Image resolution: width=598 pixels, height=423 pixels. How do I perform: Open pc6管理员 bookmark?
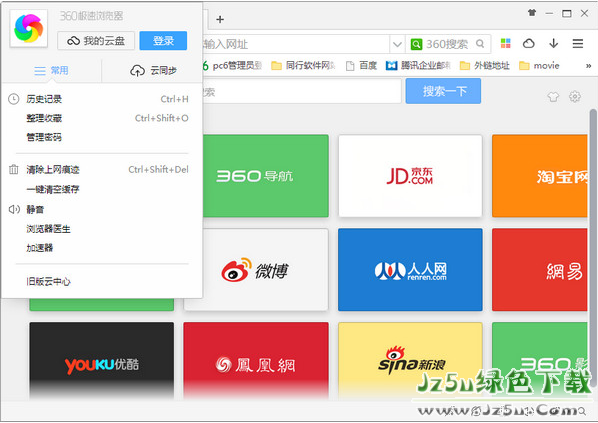232,66
